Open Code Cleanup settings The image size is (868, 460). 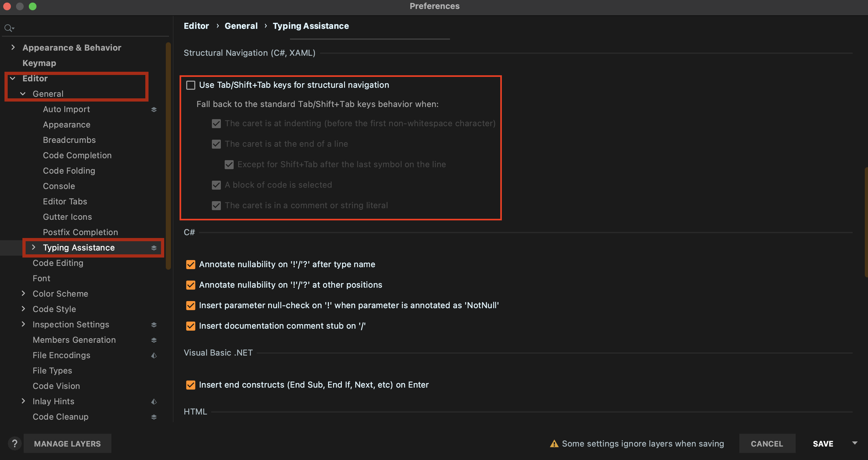(x=61, y=417)
